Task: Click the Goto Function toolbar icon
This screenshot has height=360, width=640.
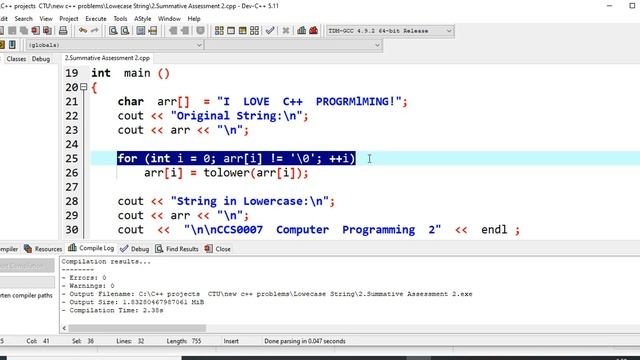Action: point(141,31)
